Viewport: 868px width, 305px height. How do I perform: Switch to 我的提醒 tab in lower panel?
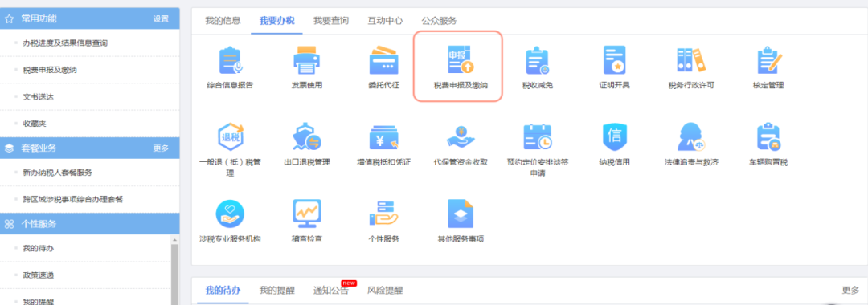coord(276,291)
